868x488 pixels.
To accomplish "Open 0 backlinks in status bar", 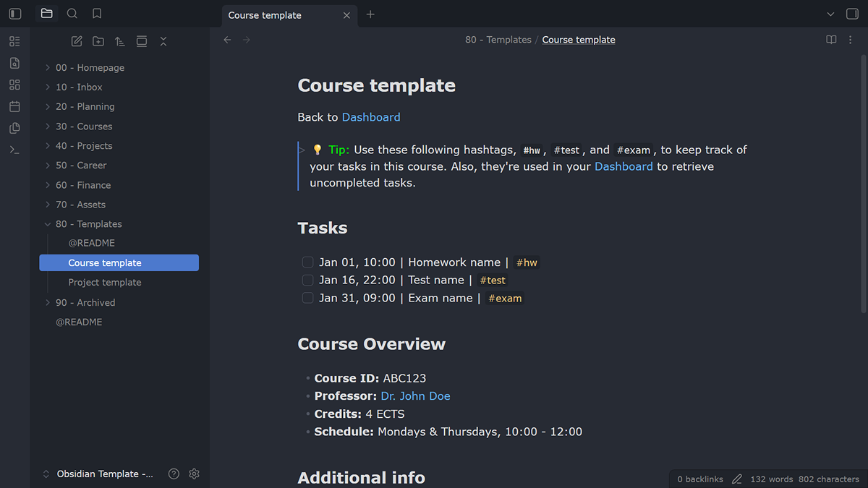I will coord(700,479).
